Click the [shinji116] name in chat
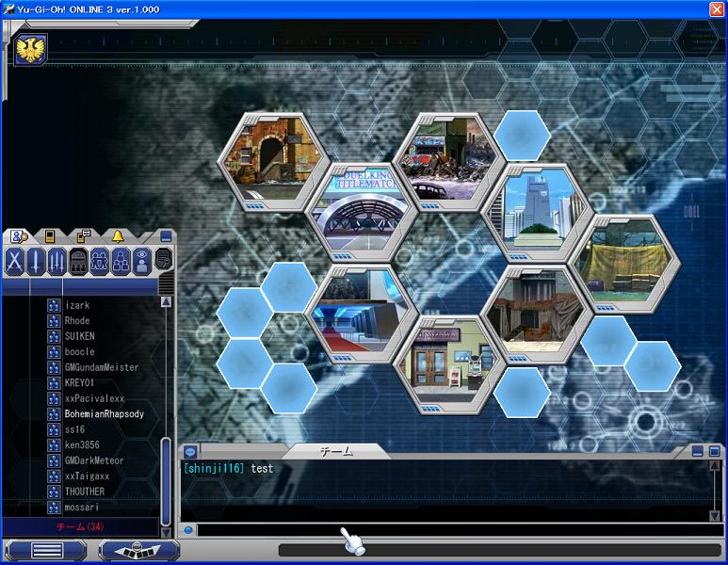Viewport: 728px width, 565px height. [x=214, y=468]
